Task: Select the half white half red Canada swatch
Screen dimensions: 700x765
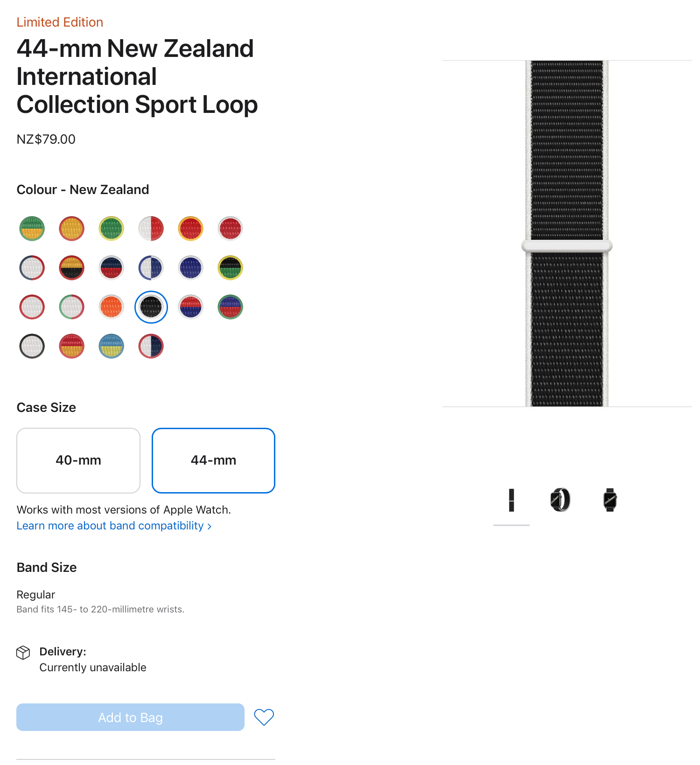Action: coord(150,229)
